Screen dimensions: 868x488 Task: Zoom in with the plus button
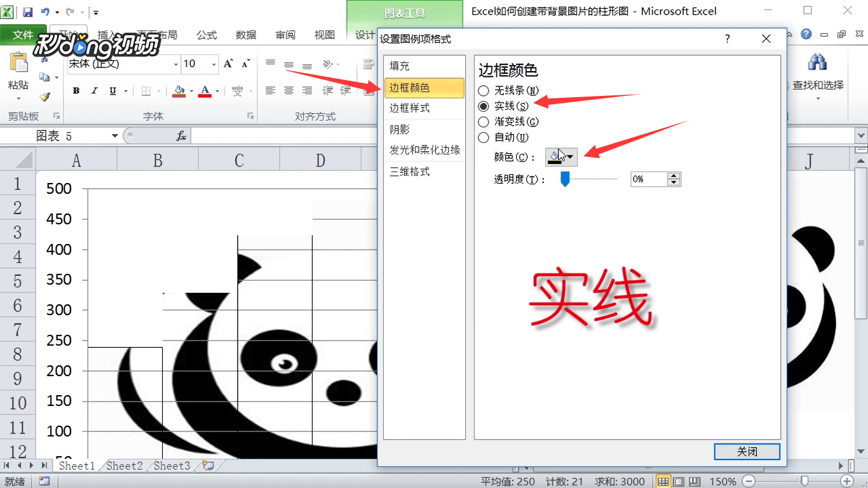pos(847,482)
